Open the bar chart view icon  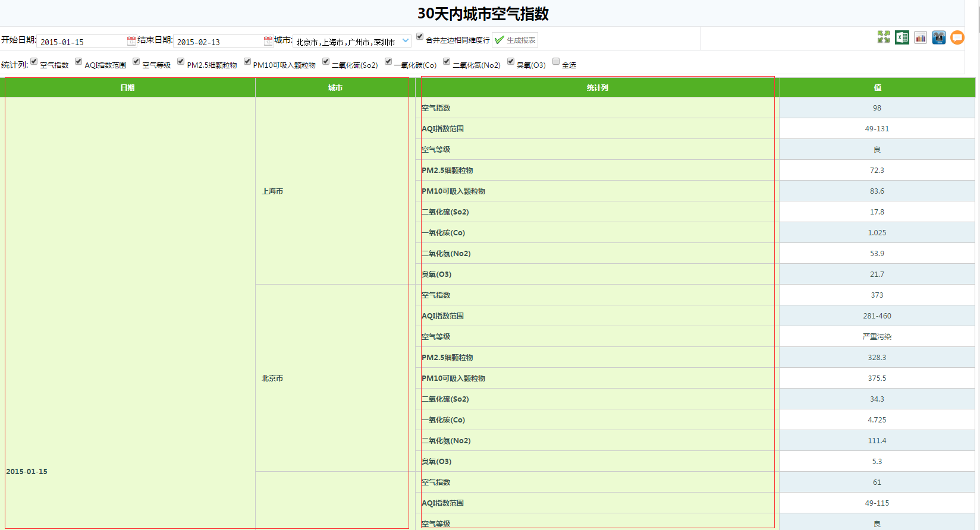click(x=920, y=37)
